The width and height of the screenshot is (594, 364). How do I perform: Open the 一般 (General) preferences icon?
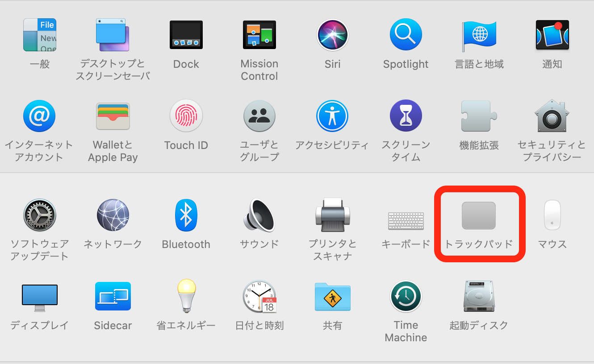click(x=39, y=35)
